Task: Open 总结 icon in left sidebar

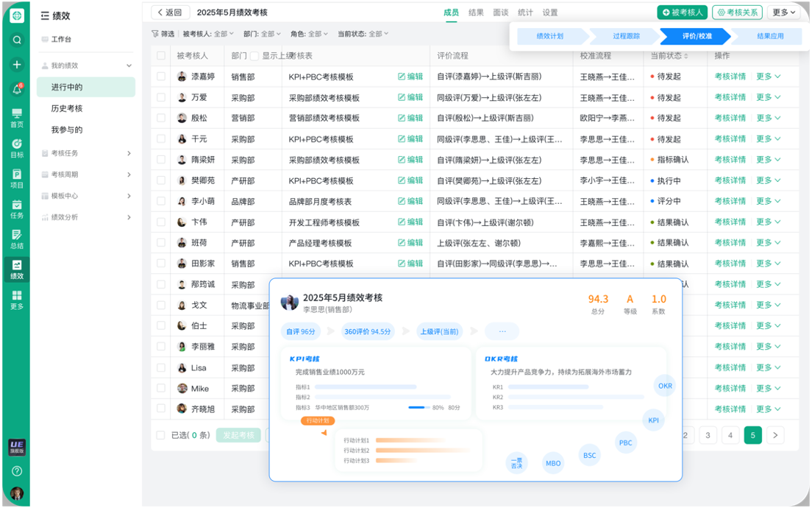Action: tap(17, 239)
